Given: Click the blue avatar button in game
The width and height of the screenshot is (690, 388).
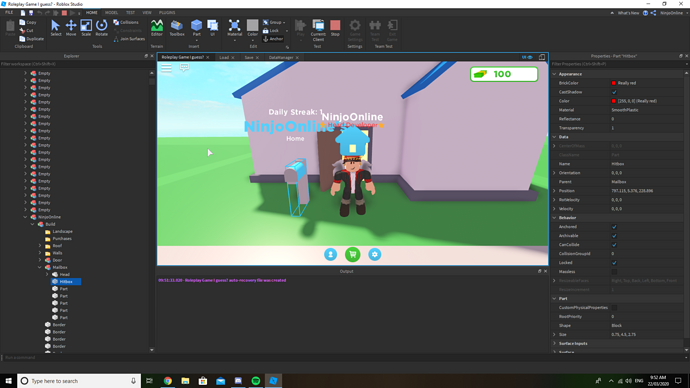Looking at the screenshot, I should (x=330, y=254).
